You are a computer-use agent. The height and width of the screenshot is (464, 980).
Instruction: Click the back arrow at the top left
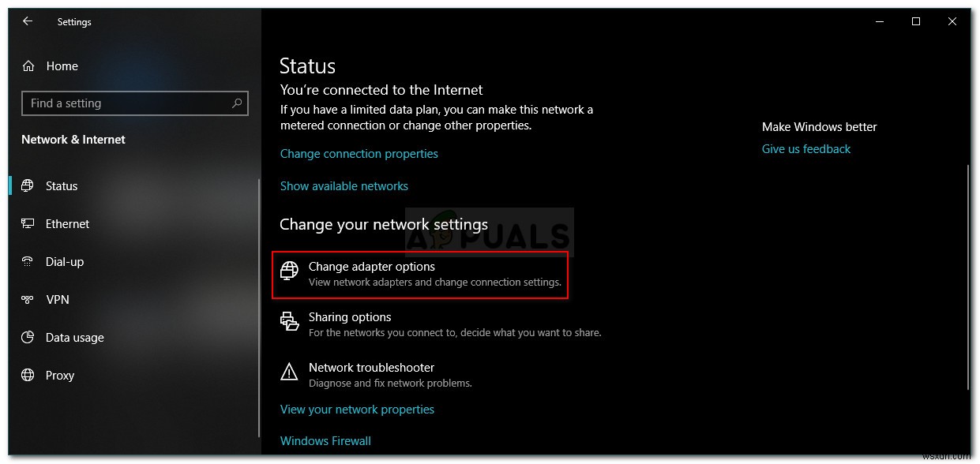tap(28, 21)
